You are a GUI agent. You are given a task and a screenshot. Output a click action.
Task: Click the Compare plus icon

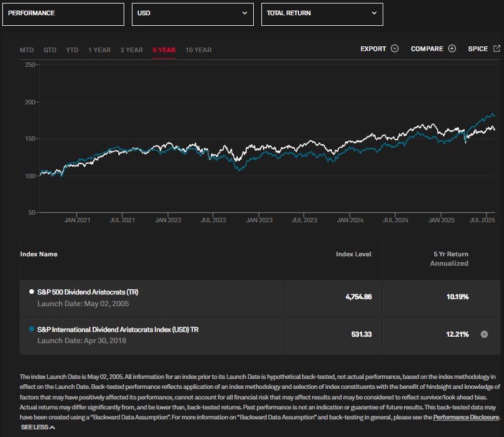pyautogui.click(x=451, y=49)
